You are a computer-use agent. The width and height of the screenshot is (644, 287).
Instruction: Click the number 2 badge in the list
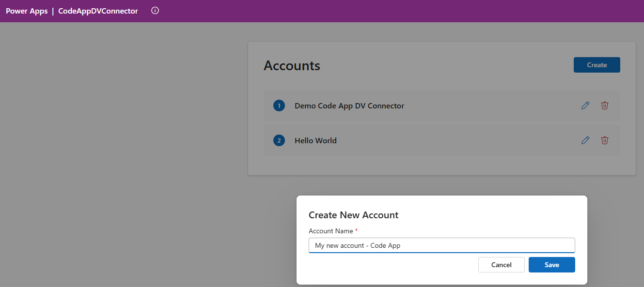pyautogui.click(x=279, y=140)
